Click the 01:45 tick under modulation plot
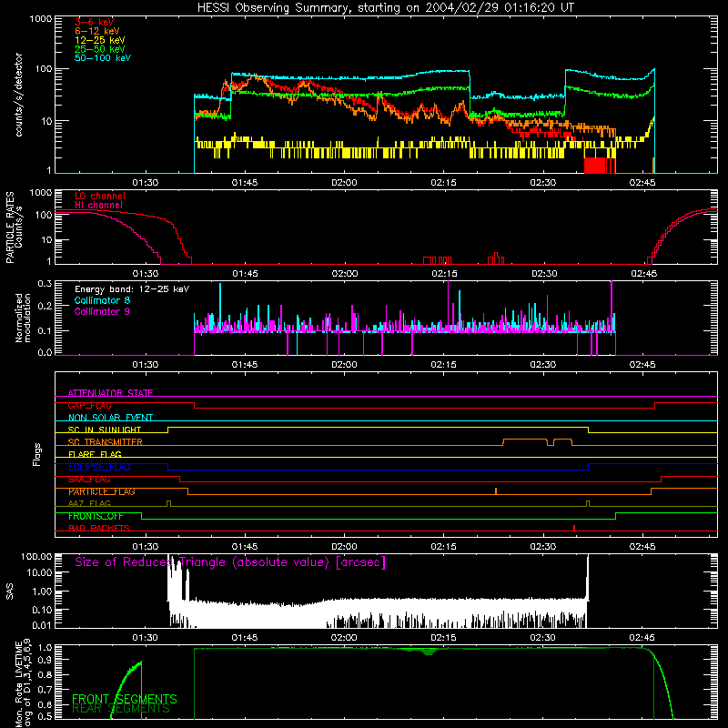The image size is (728, 728). [x=245, y=365]
